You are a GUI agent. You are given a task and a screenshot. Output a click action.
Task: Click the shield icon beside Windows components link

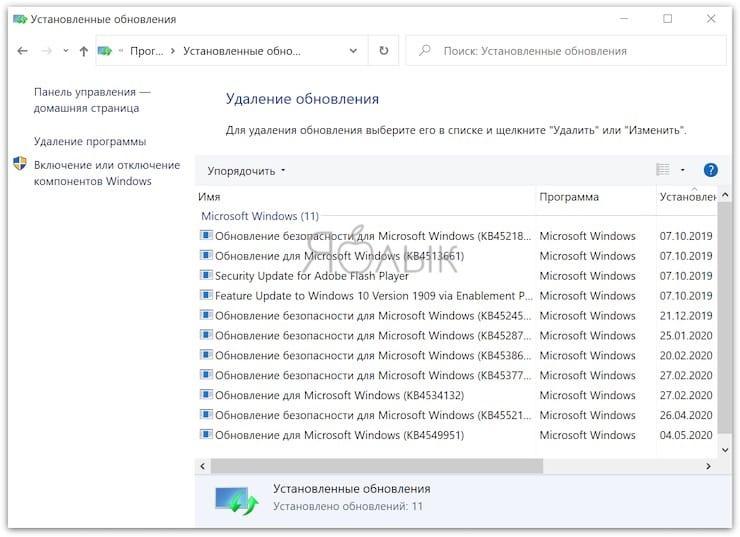coord(20,163)
